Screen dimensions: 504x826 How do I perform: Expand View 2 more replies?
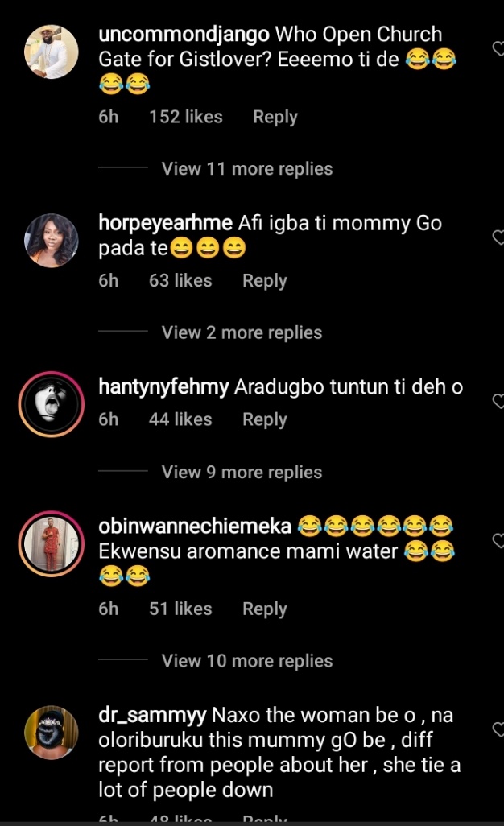click(x=242, y=332)
